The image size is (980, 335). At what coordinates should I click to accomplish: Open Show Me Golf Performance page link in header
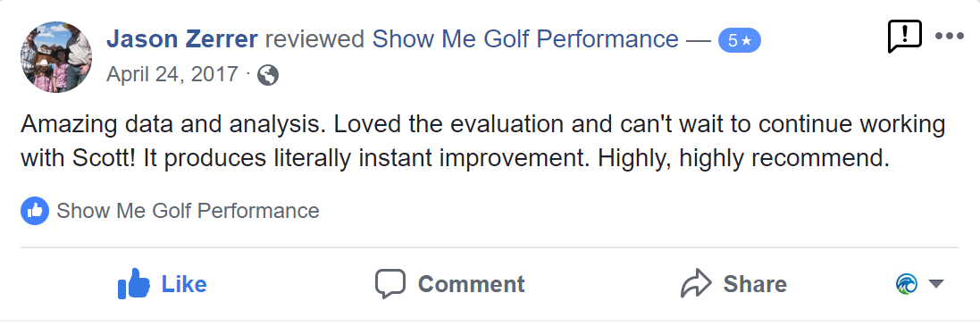[x=525, y=39]
